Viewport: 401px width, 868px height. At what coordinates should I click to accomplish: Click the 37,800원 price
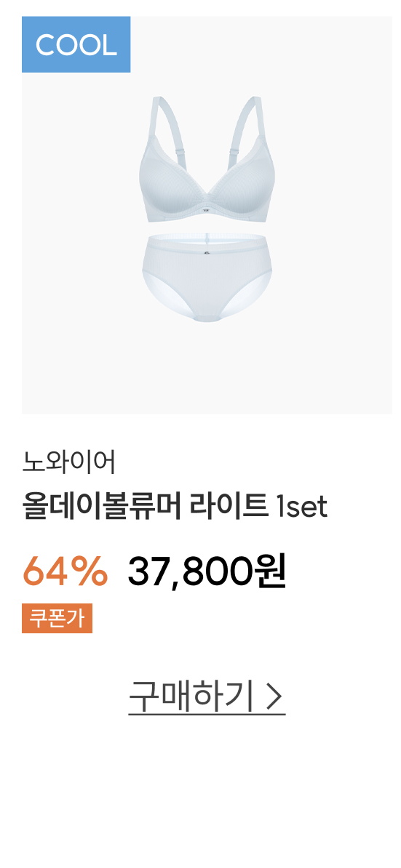click(207, 572)
